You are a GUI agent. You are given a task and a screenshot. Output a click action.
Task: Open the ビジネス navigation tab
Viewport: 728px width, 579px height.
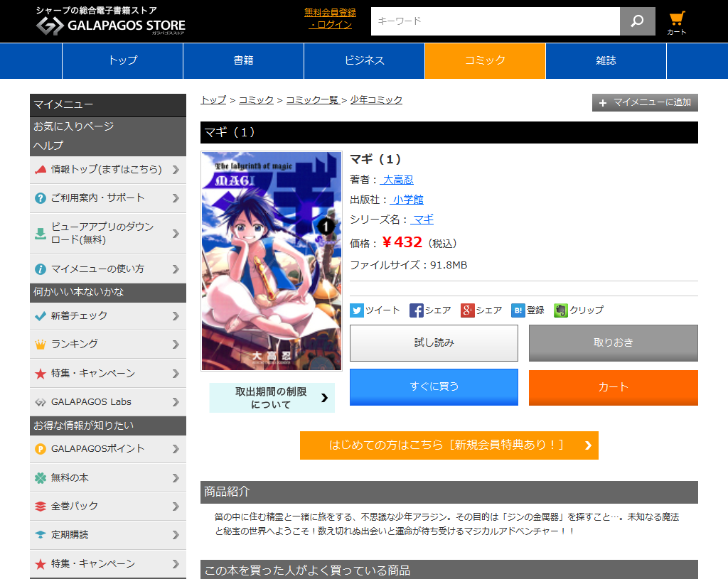pyautogui.click(x=365, y=61)
